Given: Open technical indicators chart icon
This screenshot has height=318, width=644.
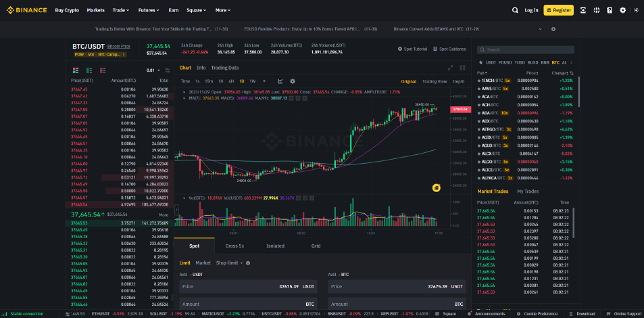Looking at the screenshot, I should point(280,81).
